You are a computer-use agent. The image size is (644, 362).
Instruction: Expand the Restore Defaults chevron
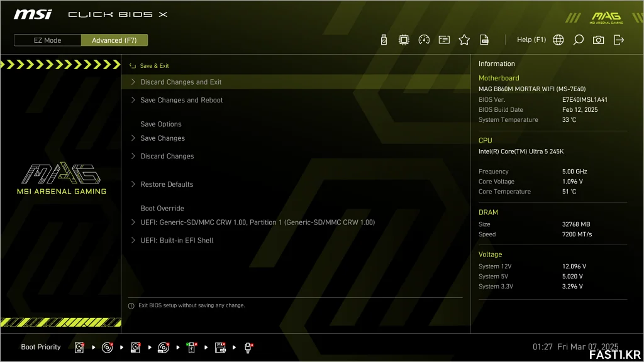click(x=133, y=184)
